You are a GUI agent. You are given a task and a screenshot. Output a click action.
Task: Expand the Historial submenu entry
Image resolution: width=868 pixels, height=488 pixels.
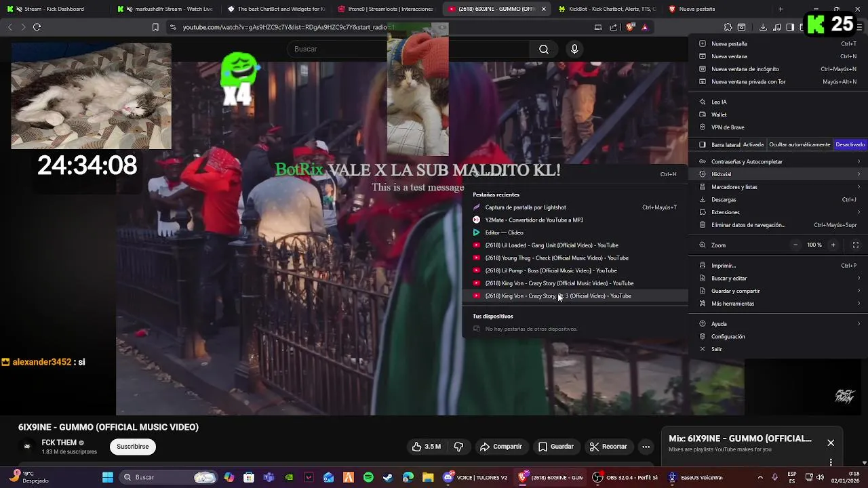click(x=778, y=174)
